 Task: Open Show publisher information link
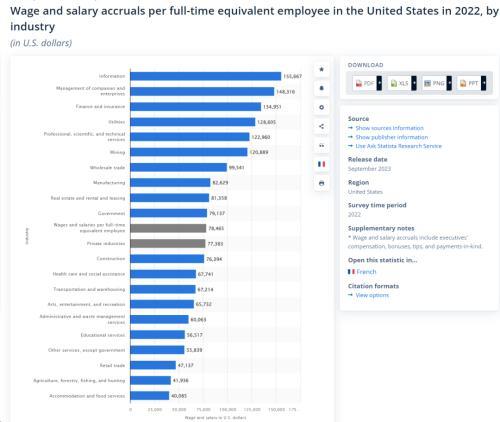point(392,137)
